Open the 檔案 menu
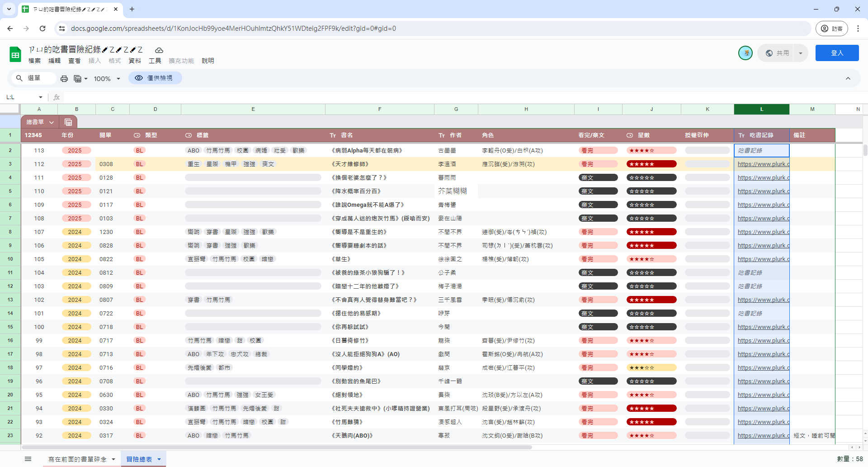The image size is (868, 467). pyautogui.click(x=34, y=61)
